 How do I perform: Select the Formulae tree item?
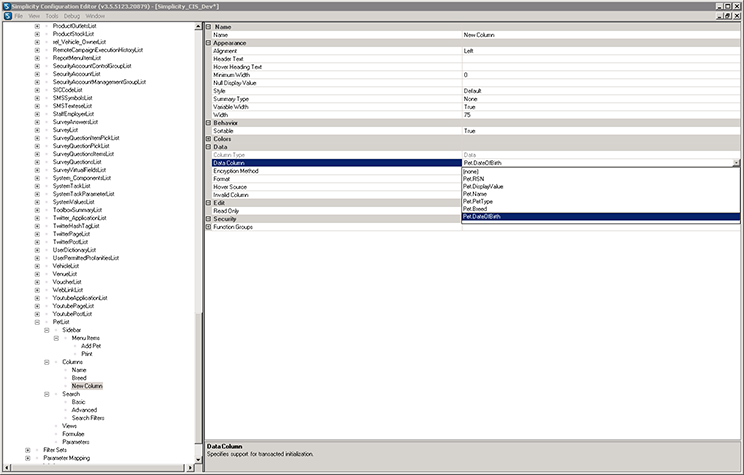73,434
